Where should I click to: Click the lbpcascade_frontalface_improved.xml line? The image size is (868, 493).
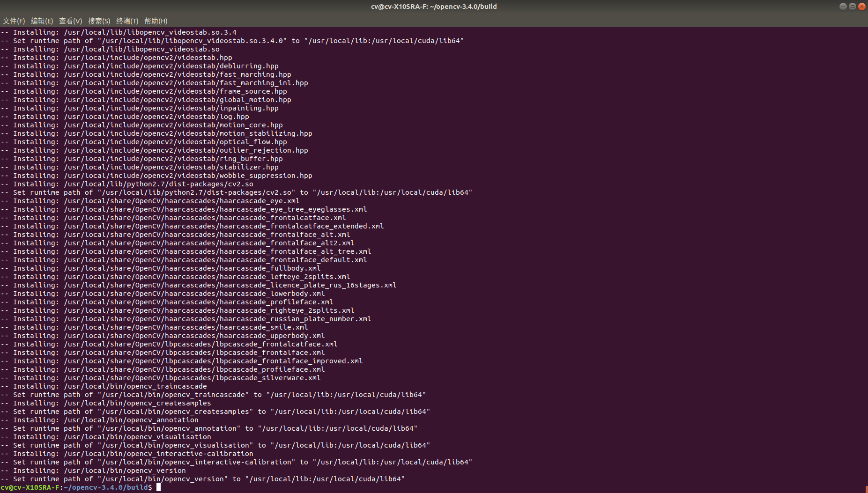[x=182, y=361]
